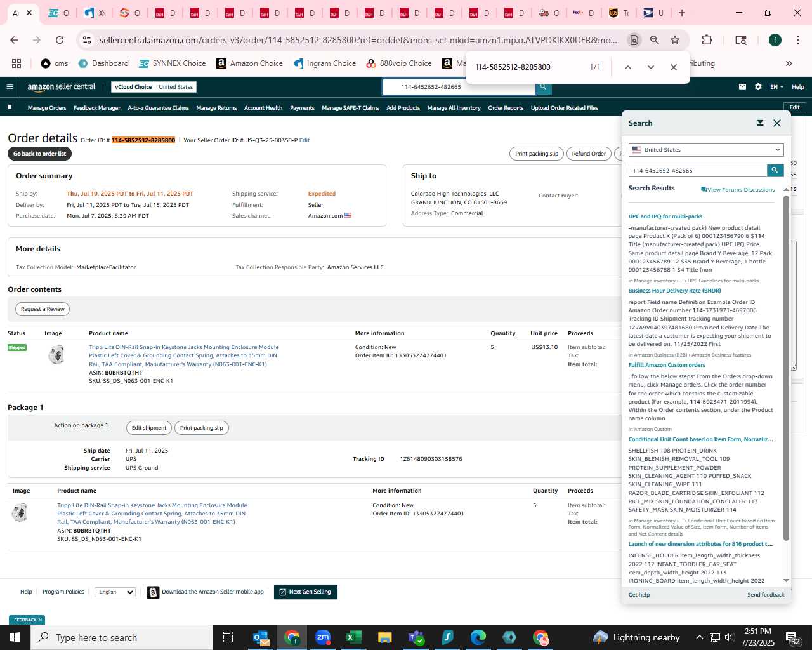812x650 pixels.
Task: Open the language EN dropdown
Action: click(777, 87)
